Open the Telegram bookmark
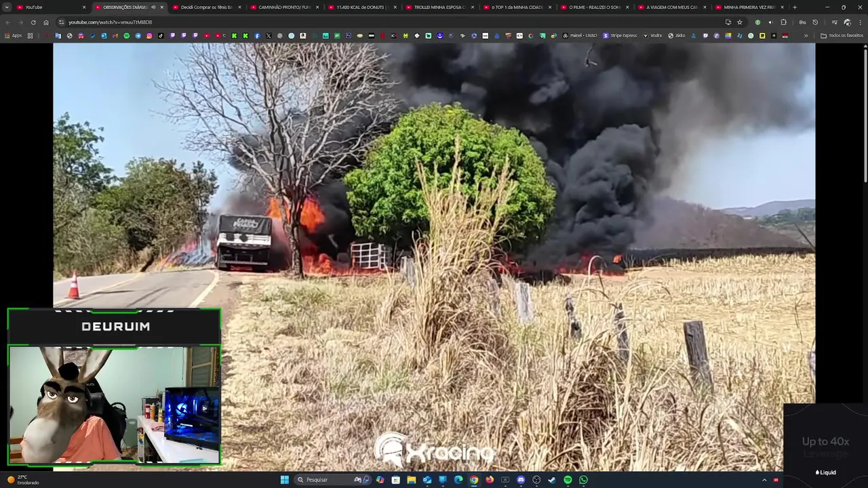Image resolution: width=868 pixels, height=488 pixels. (x=138, y=35)
